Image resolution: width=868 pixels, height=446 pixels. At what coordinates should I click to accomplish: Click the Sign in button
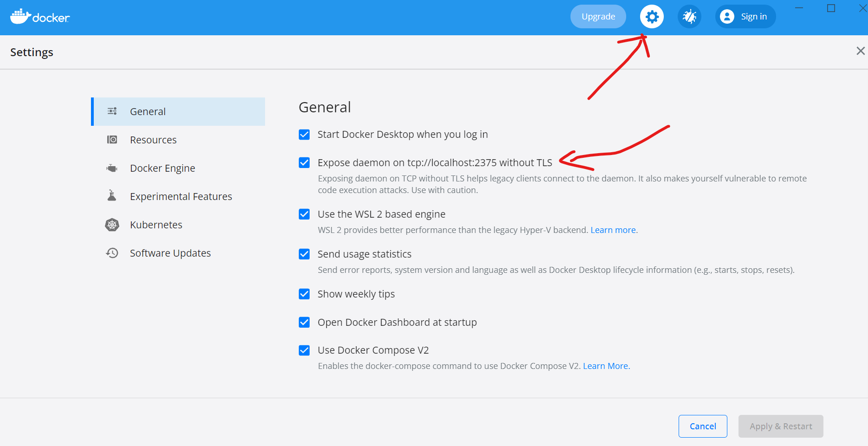tap(745, 17)
